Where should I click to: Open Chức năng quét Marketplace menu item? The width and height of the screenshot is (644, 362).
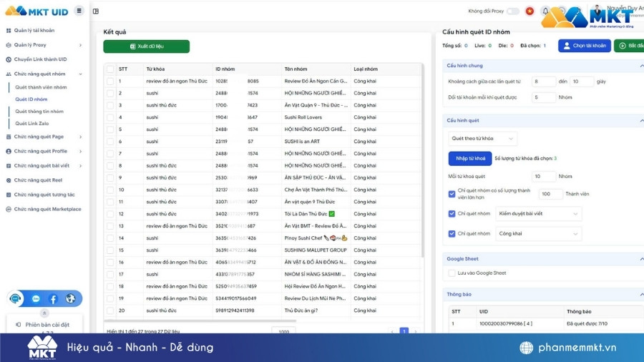tap(48, 210)
